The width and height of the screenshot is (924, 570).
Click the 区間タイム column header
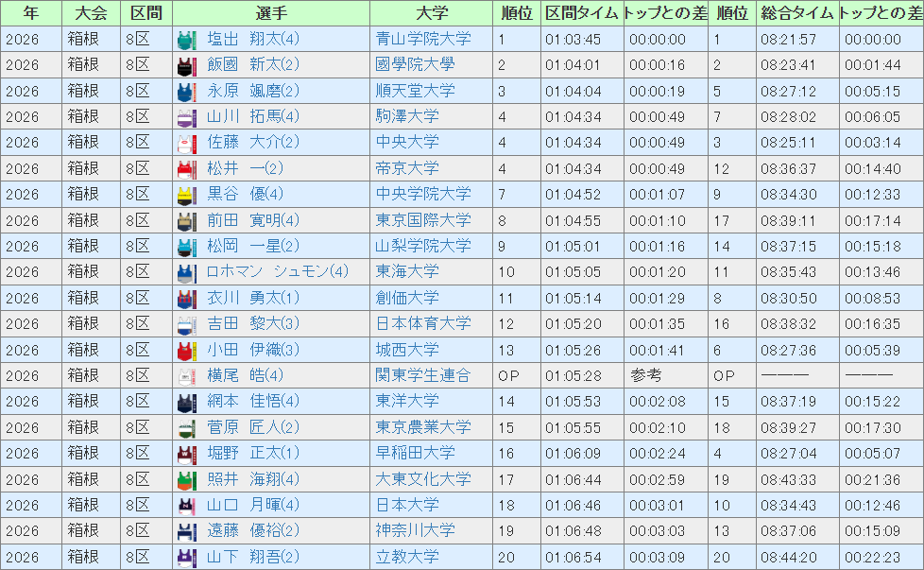click(x=581, y=13)
